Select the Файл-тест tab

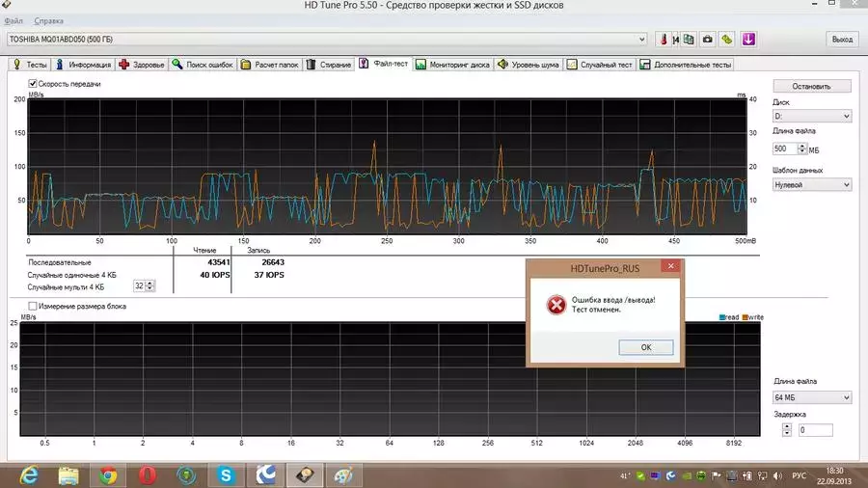[x=384, y=64]
